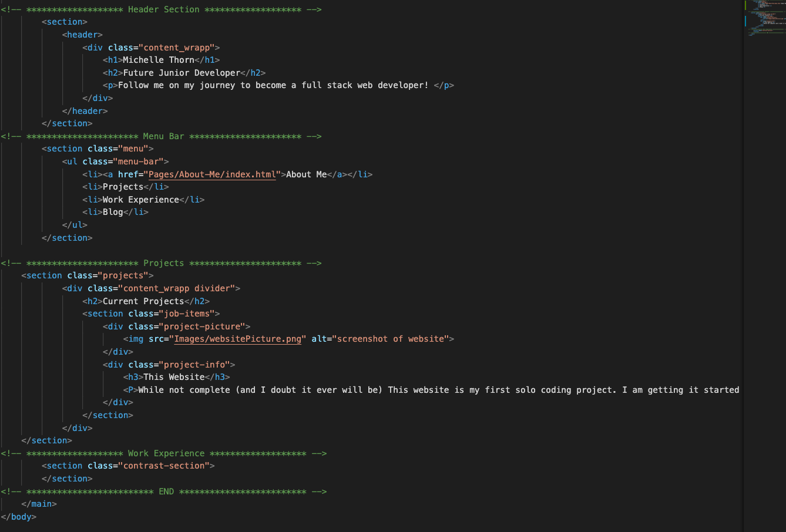The height and width of the screenshot is (532, 786).
Task: Click the "projects" class value on the section
Action: tap(123, 275)
